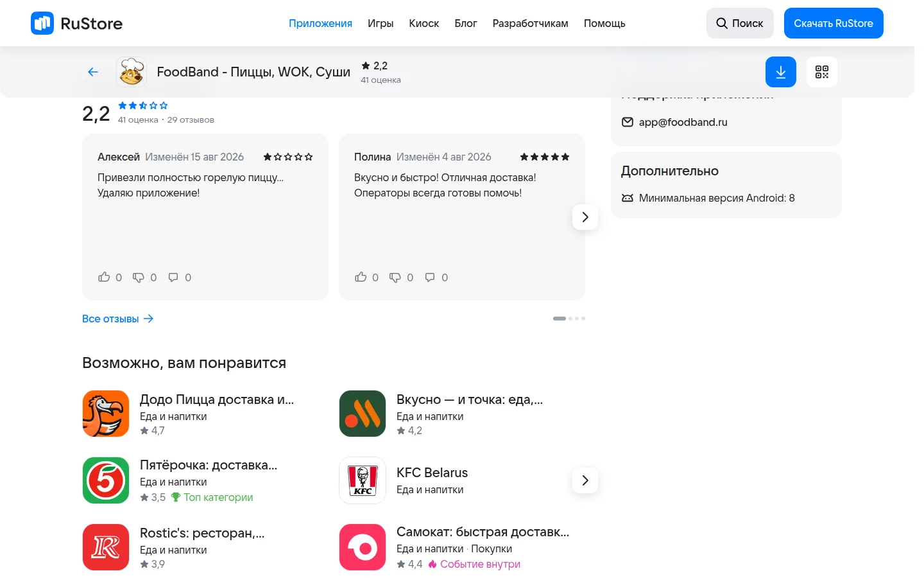Click the Поиск search button
924x578 pixels.
tap(740, 23)
